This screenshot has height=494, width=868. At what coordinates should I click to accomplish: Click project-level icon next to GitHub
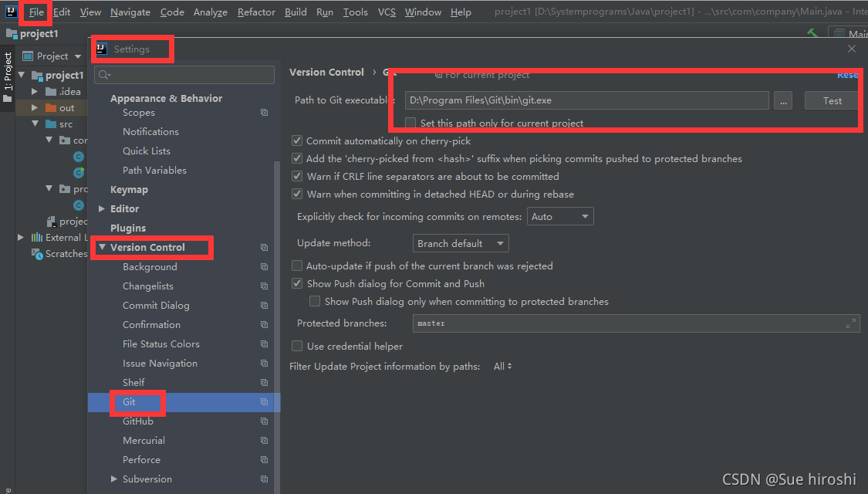point(264,421)
